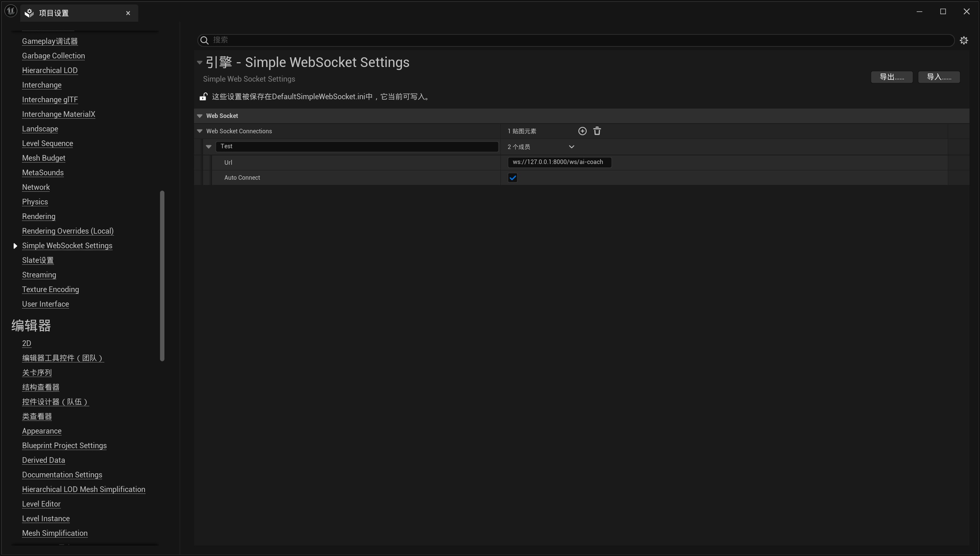Open Garbage Collection settings
The width and height of the screenshot is (980, 556).
click(x=54, y=56)
